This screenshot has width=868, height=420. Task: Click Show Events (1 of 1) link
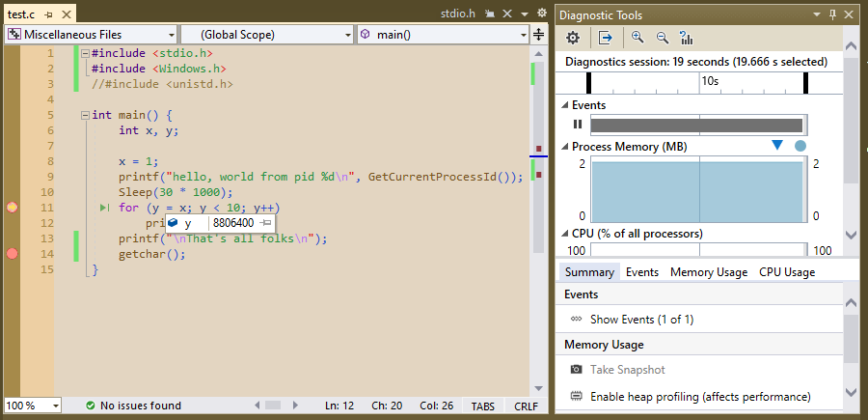click(x=641, y=320)
